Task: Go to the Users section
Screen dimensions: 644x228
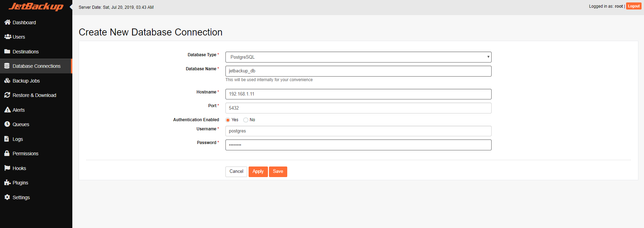Action: (x=36, y=37)
